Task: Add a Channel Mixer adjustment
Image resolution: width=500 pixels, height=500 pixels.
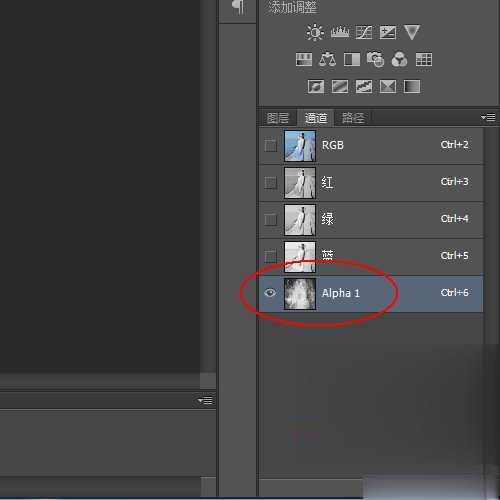Action: [x=399, y=59]
